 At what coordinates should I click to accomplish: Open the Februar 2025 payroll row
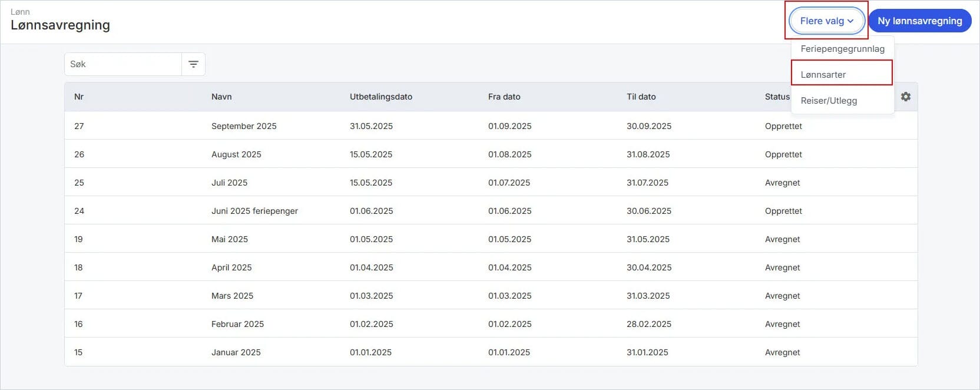coord(491,324)
